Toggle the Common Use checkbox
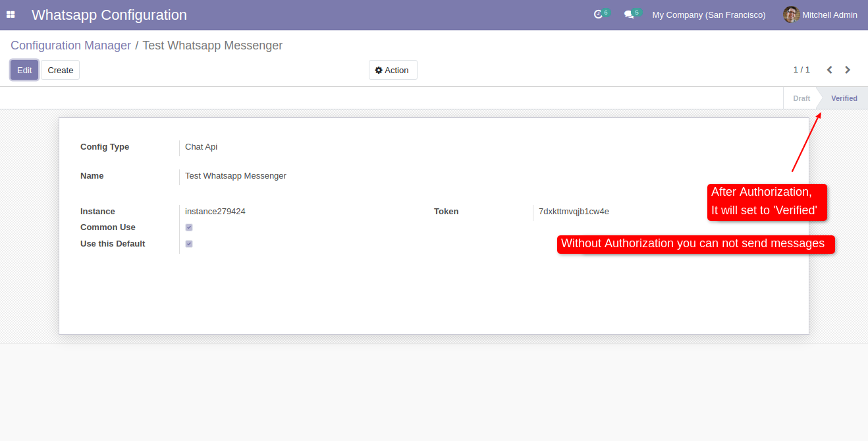 (x=189, y=227)
